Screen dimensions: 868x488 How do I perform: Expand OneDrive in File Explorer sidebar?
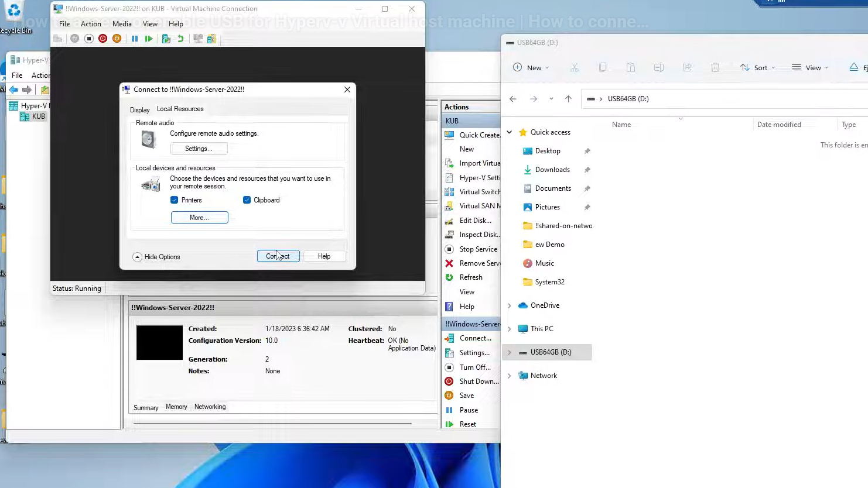[510, 305]
